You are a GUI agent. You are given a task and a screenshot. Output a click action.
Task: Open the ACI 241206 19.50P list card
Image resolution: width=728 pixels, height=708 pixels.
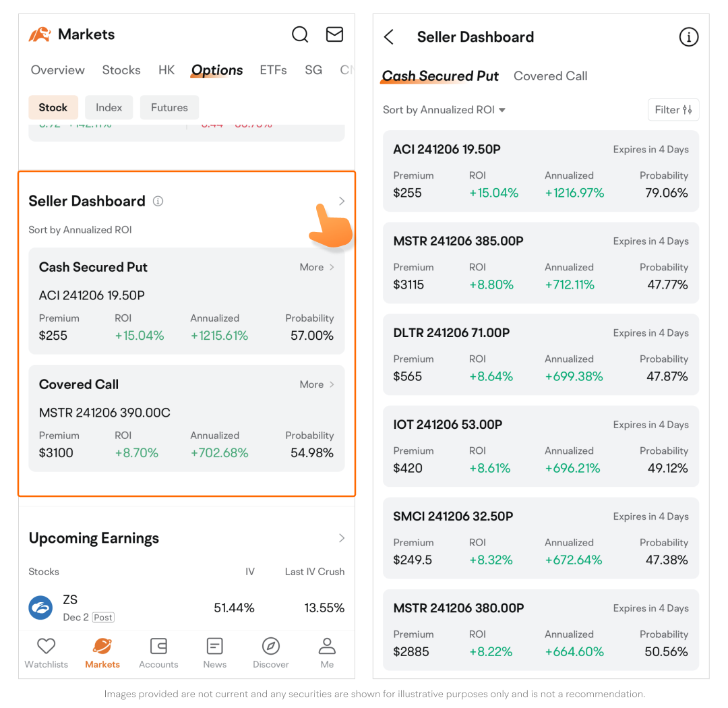(x=541, y=171)
